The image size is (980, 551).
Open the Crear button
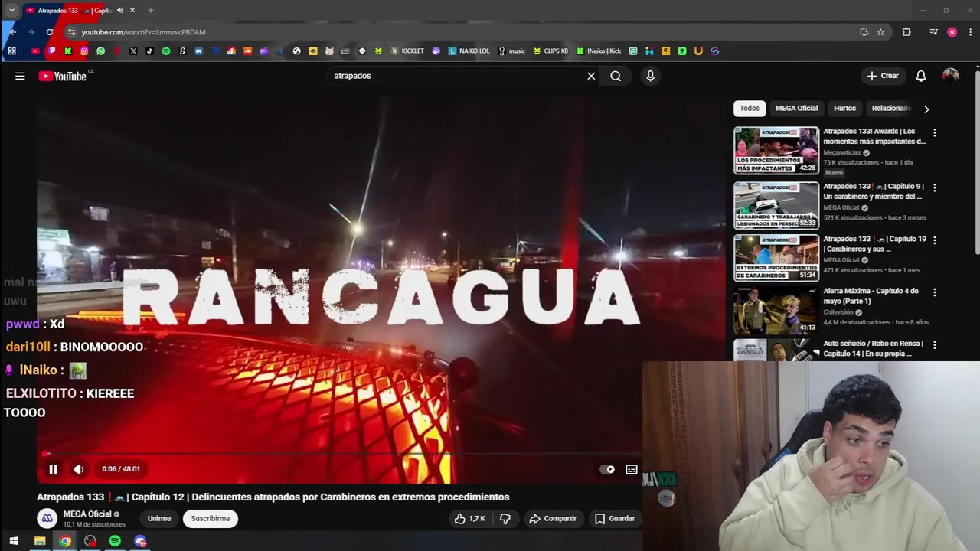point(883,76)
